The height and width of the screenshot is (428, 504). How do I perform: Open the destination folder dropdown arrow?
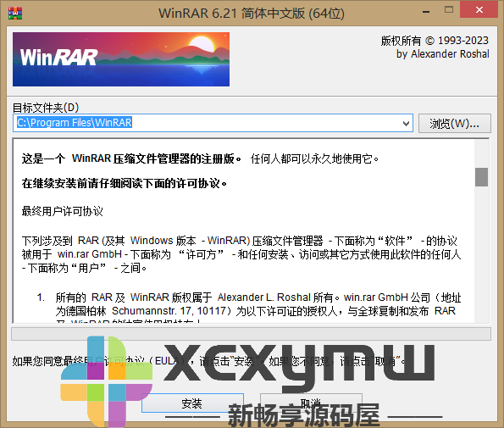pos(406,123)
